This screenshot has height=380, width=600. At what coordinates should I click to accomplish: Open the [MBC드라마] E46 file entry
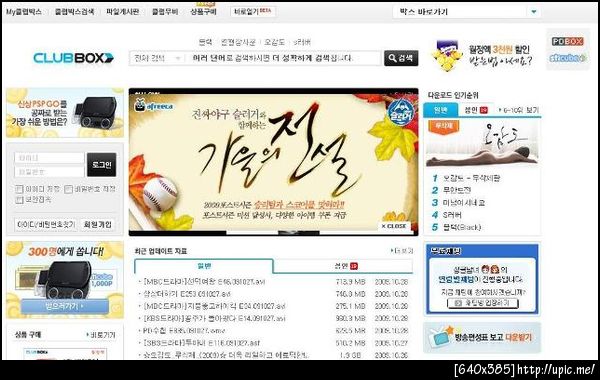click(204, 282)
